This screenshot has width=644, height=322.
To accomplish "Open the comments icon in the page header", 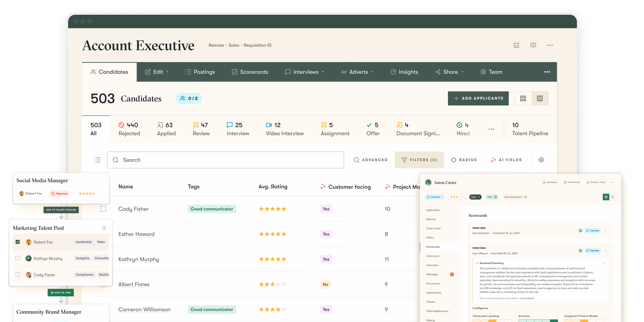I will [533, 45].
